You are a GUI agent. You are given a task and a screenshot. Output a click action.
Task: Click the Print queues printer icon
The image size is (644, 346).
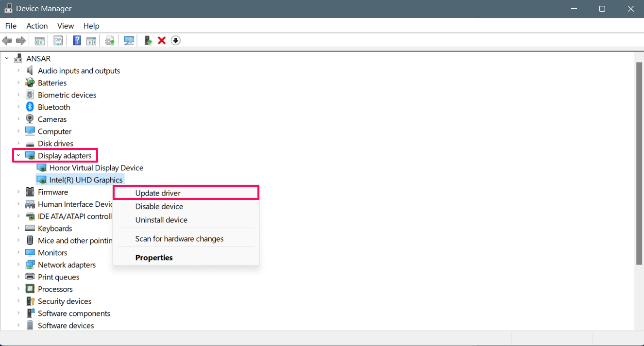click(30, 277)
